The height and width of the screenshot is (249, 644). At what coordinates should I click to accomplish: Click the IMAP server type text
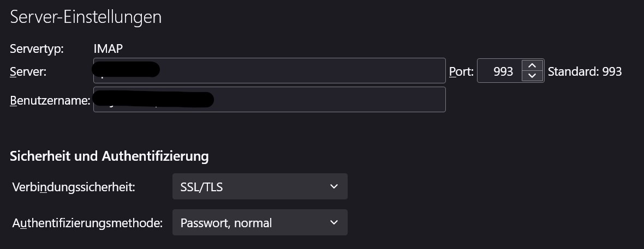(x=108, y=48)
